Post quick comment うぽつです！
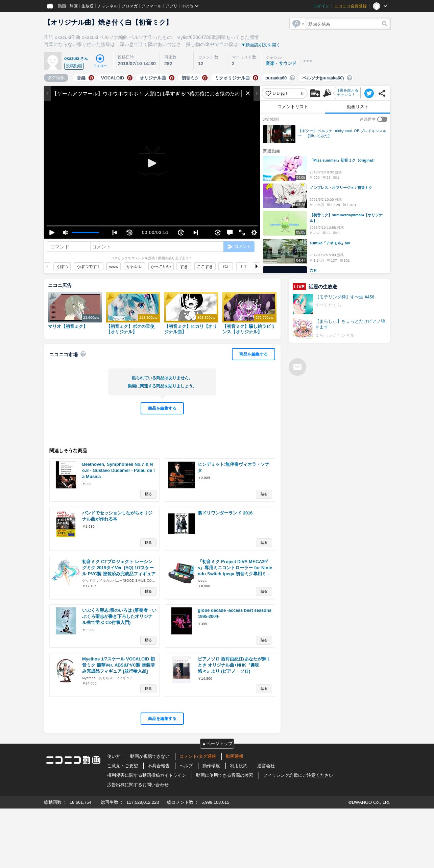The image size is (434, 868). coord(89,266)
